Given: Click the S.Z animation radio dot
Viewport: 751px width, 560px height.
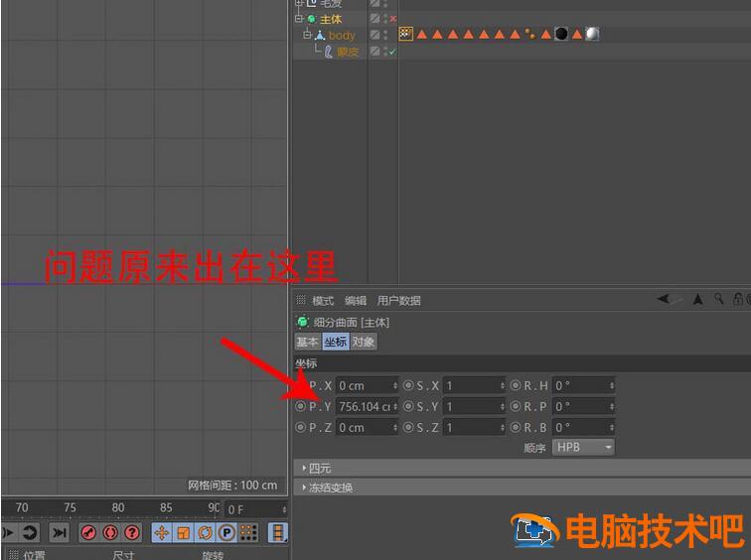Looking at the screenshot, I should 408,427.
